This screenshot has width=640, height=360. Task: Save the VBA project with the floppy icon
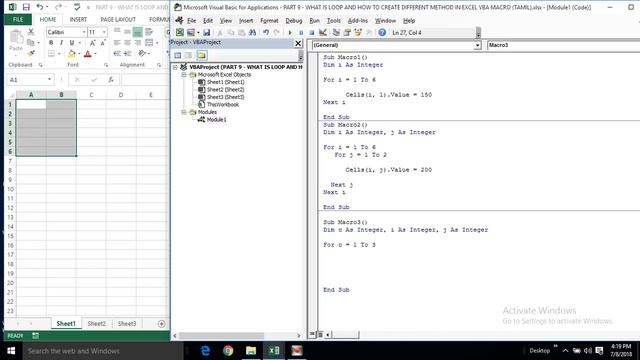coord(207,32)
